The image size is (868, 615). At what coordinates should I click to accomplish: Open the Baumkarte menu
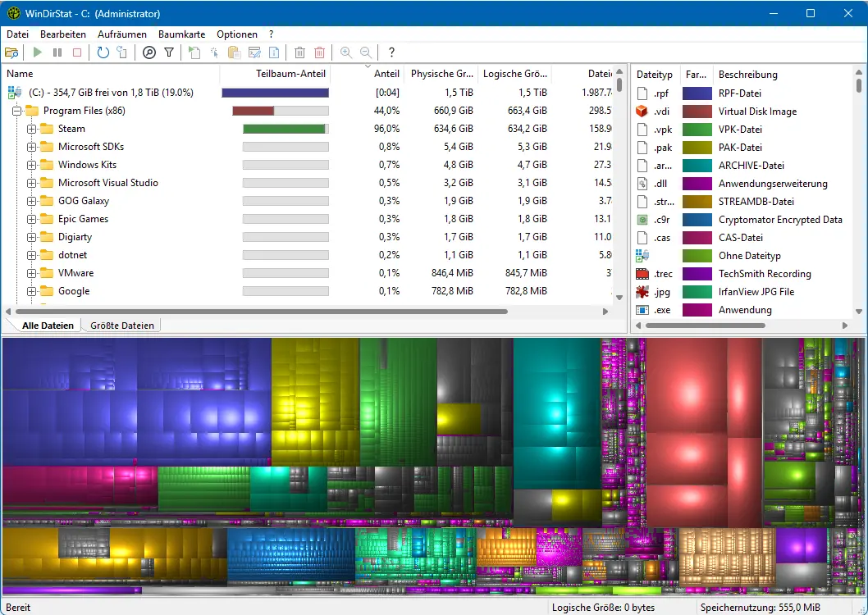(181, 34)
